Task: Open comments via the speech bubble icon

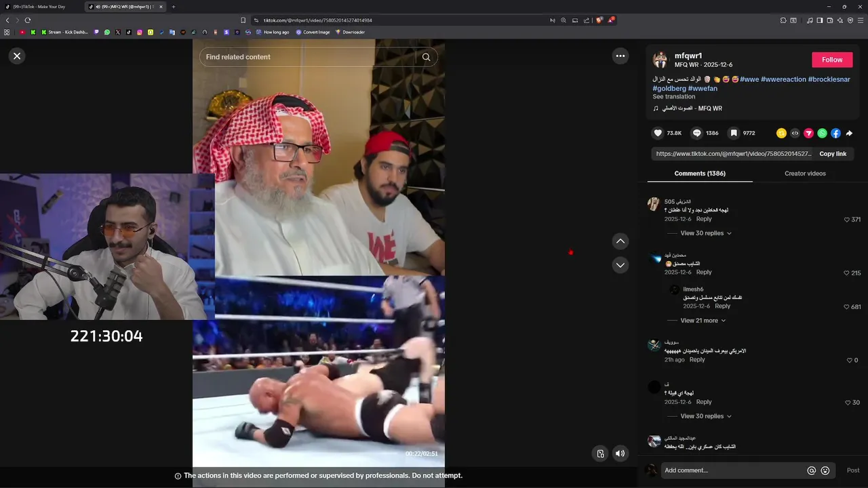Action: [x=696, y=134]
